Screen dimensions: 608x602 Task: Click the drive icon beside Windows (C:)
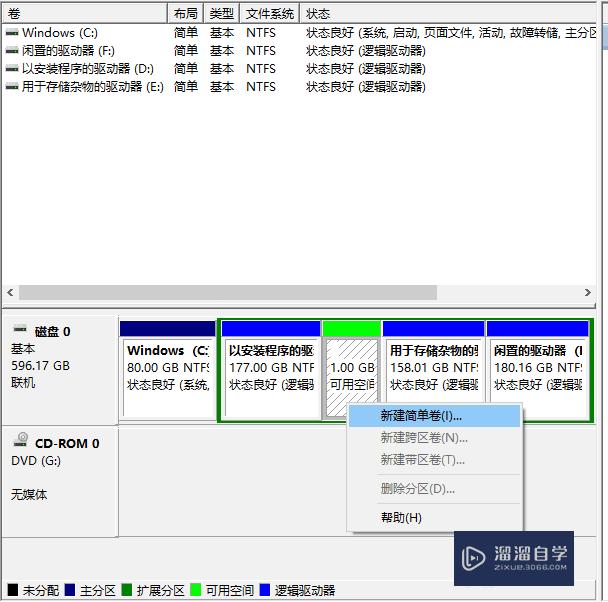coord(12,33)
